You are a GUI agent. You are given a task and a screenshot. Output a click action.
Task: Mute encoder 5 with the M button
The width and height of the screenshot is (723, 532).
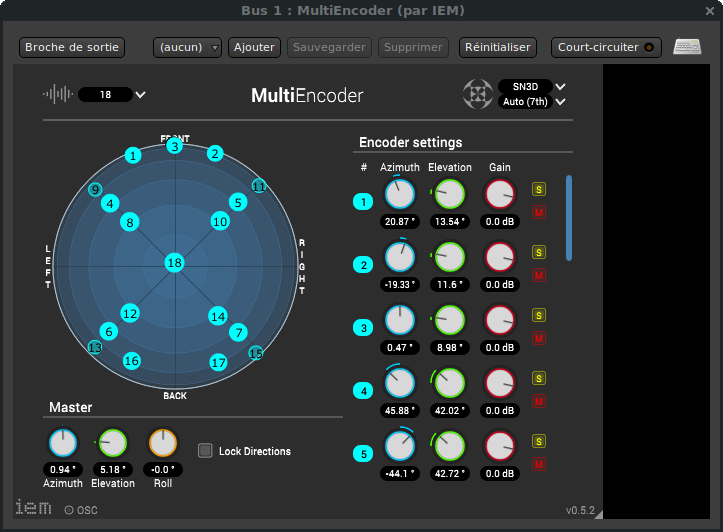(539, 465)
